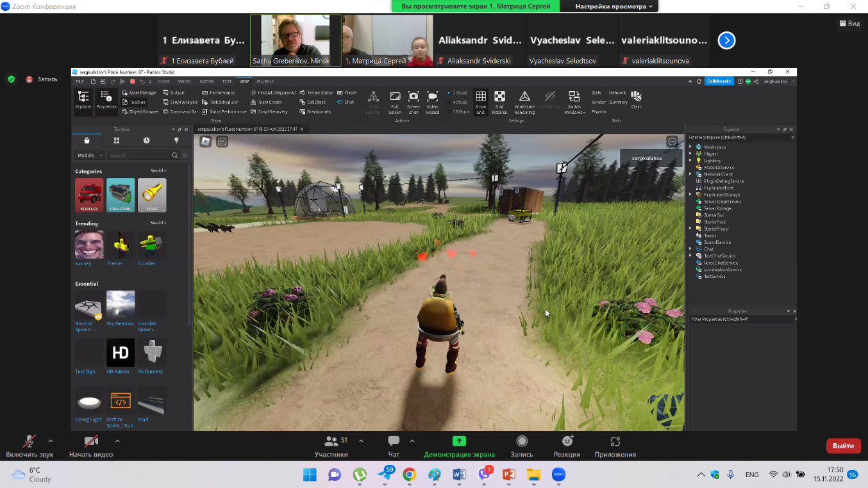The height and width of the screenshot is (488, 868).
Task: Toggle Grid Material setting
Action: 499,102
